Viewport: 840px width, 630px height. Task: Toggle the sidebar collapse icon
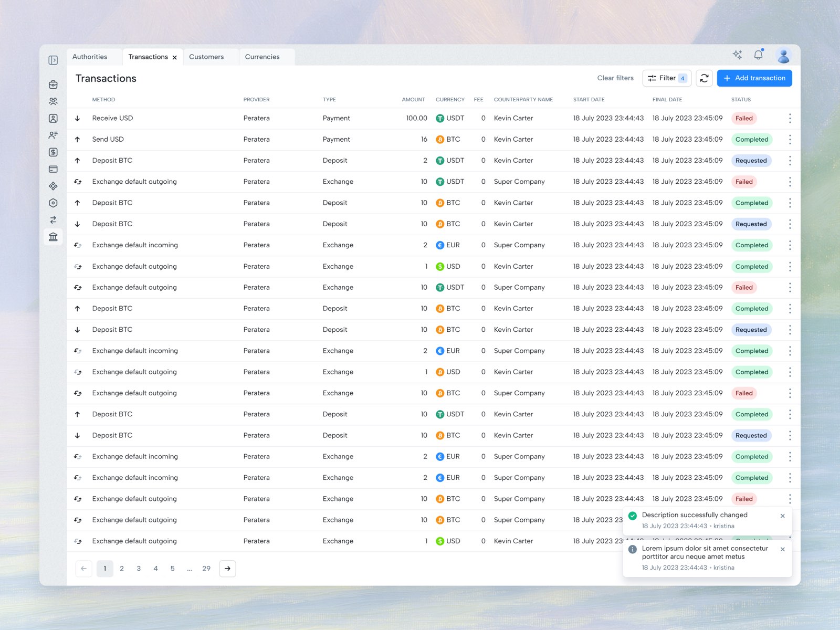53,60
